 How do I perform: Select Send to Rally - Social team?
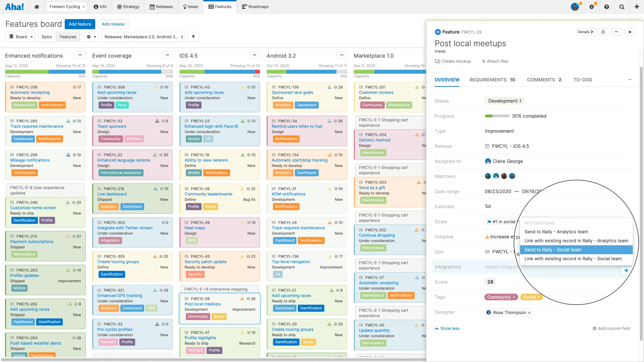(x=553, y=250)
